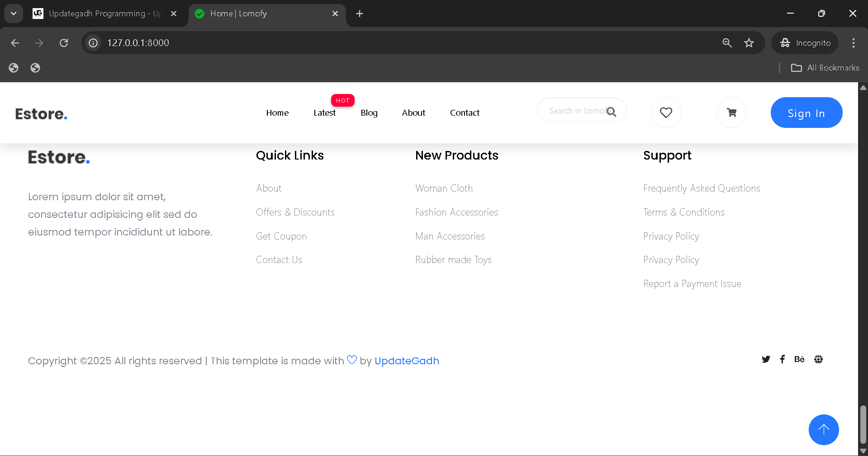
Task: Expand the tab search chevron
Action: click(x=13, y=13)
